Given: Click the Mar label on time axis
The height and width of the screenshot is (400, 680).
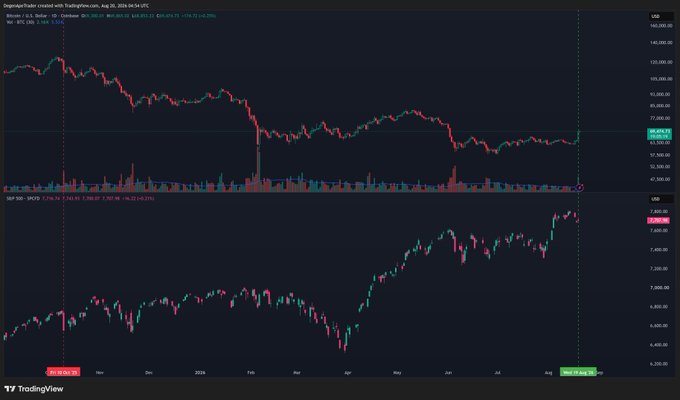Looking at the screenshot, I should pyautogui.click(x=297, y=372).
